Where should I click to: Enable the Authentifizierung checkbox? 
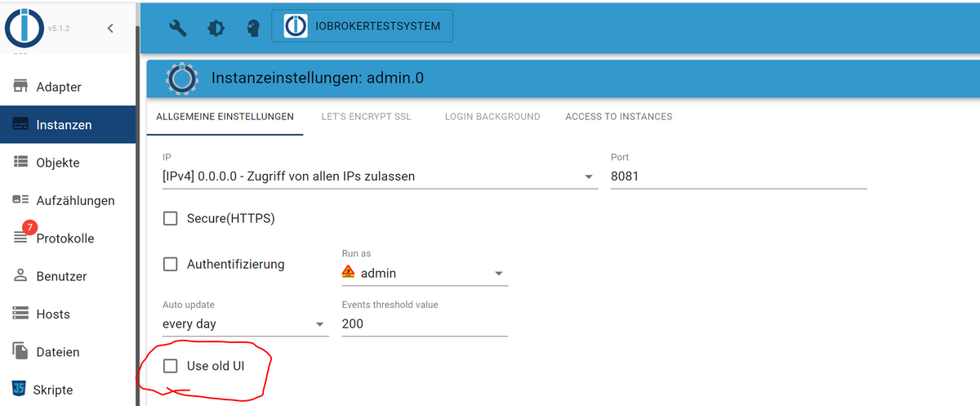click(x=171, y=265)
